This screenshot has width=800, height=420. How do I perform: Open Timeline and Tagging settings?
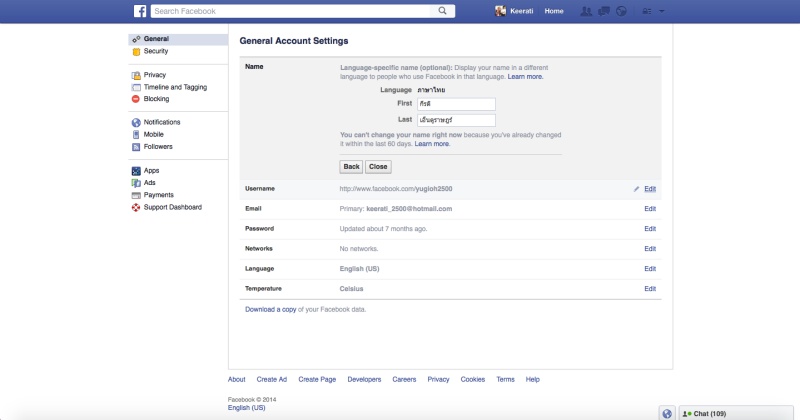(x=175, y=87)
